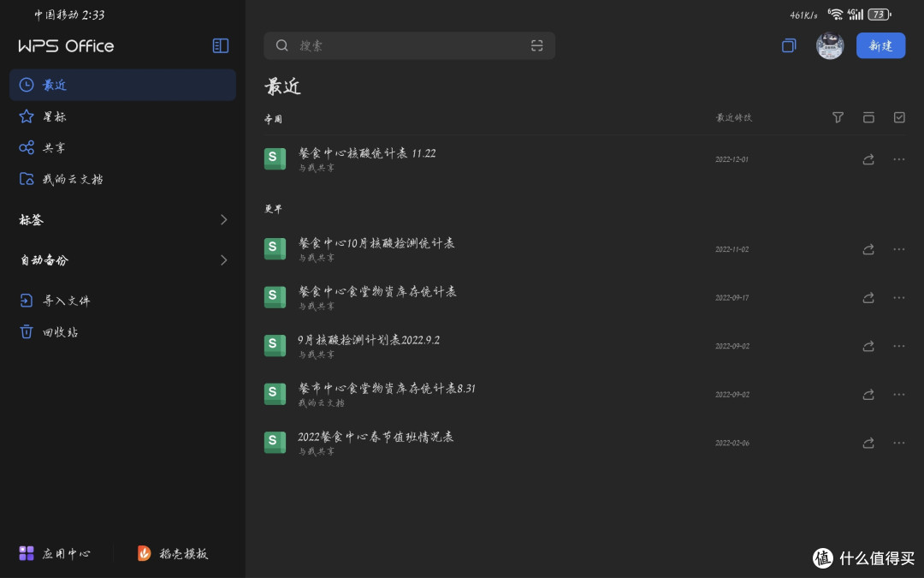Enable multi-select checkbox icon

coord(898,117)
